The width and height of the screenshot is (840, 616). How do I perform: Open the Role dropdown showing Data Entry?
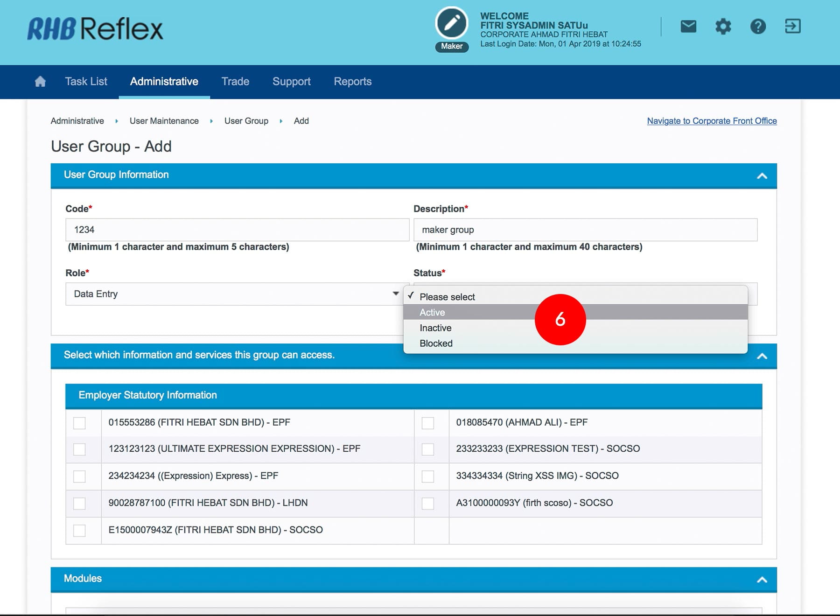tap(237, 294)
